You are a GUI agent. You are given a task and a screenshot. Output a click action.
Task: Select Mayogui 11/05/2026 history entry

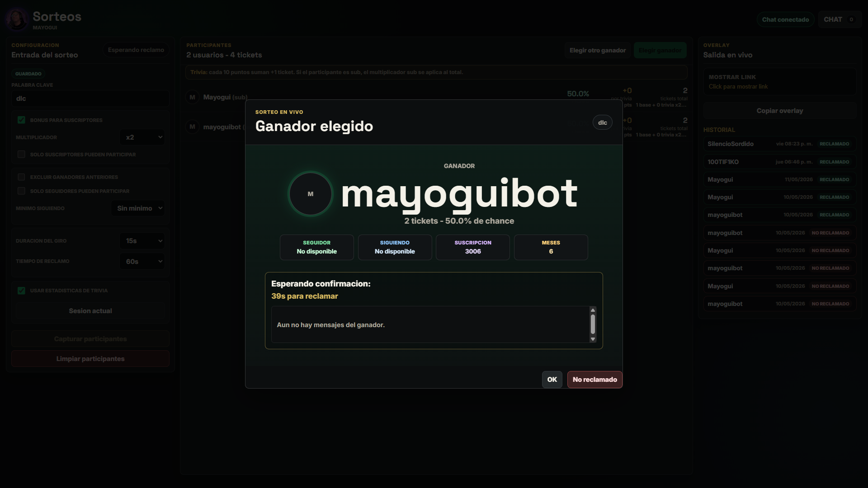coord(780,179)
